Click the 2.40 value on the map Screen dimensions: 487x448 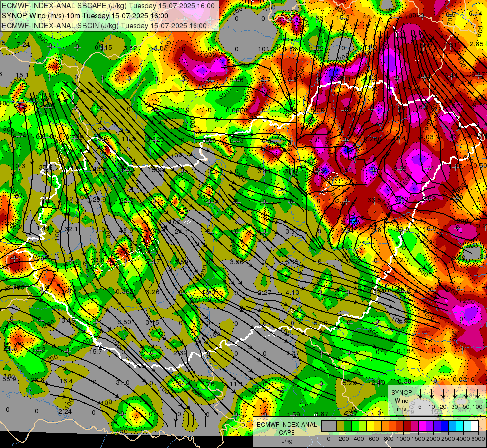pyautogui.click(x=378, y=383)
